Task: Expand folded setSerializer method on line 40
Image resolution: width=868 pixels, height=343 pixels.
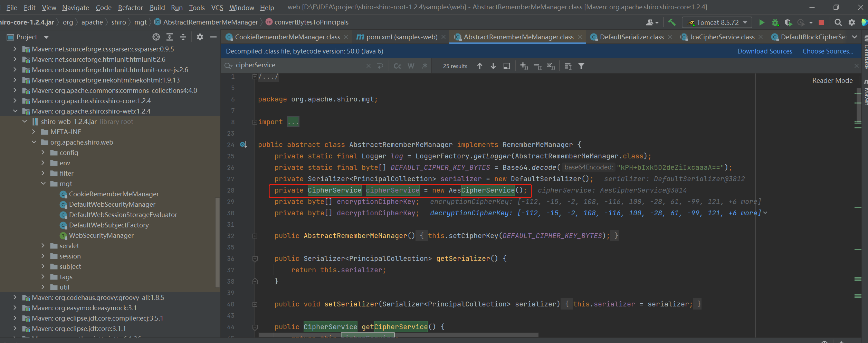Action: pos(255,304)
